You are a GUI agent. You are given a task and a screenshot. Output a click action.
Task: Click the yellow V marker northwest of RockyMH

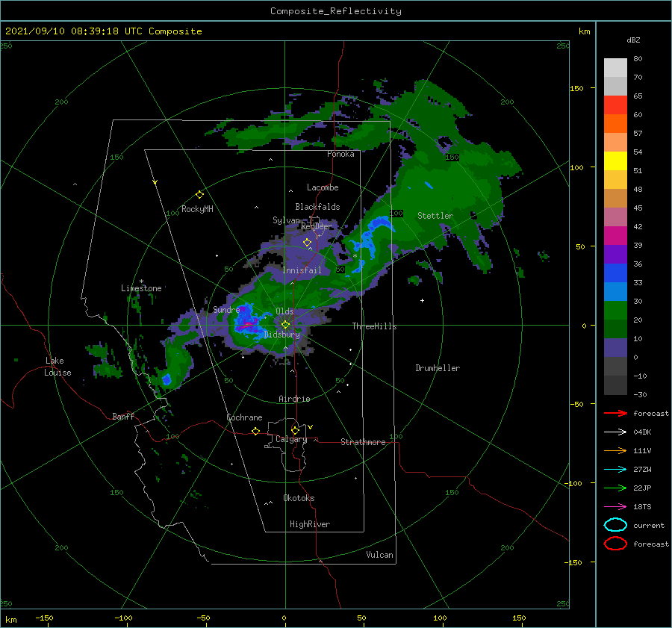coord(155,182)
